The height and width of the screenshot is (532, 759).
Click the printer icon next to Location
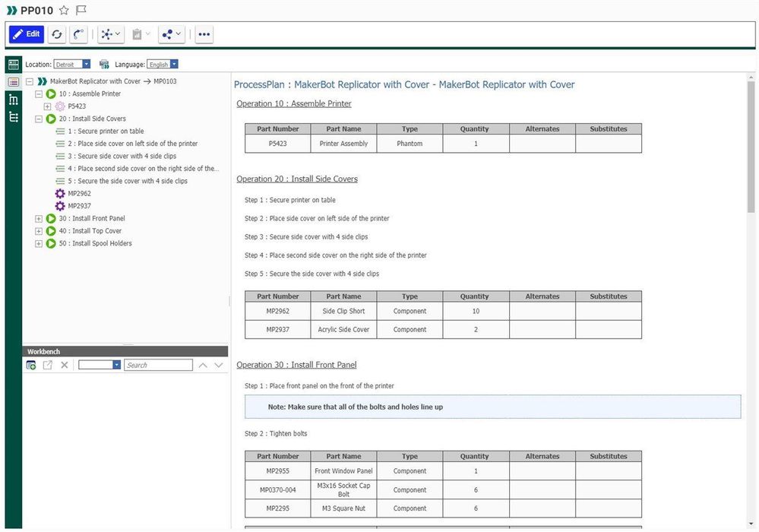coord(104,65)
